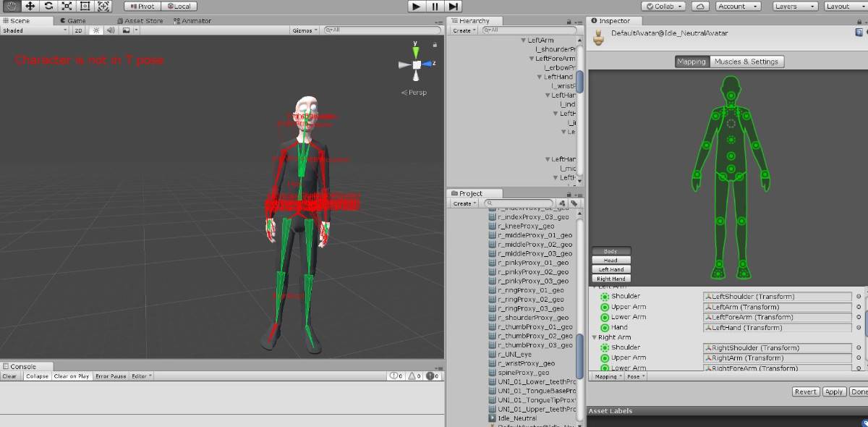Open object picker for LeftHand field
This screenshot has height=427, width=868.
click(859, 327)
